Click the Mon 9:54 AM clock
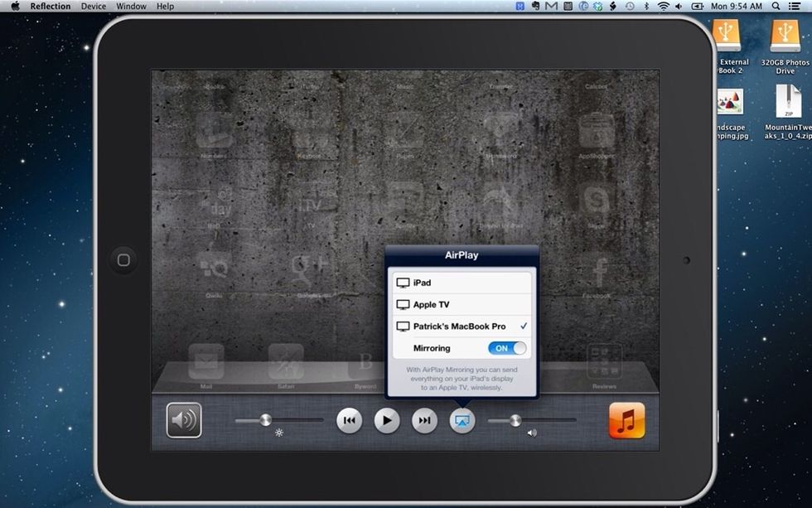 [x=737, y=6]
